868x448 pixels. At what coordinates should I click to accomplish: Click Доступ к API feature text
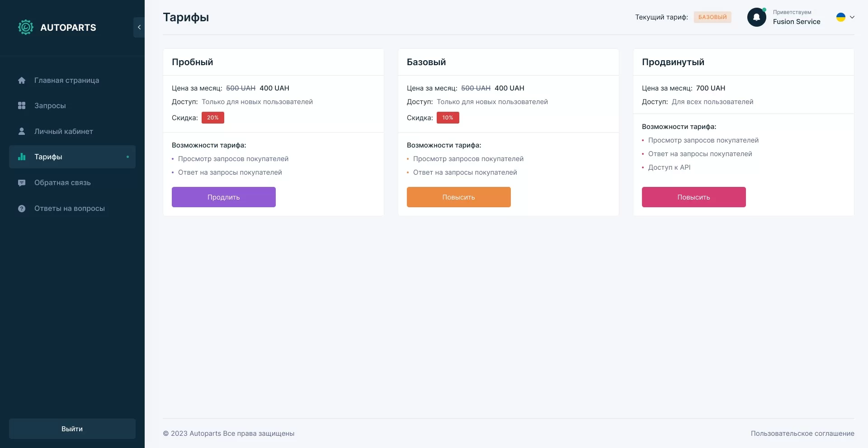pyautogui.click(x=670, y=167)
